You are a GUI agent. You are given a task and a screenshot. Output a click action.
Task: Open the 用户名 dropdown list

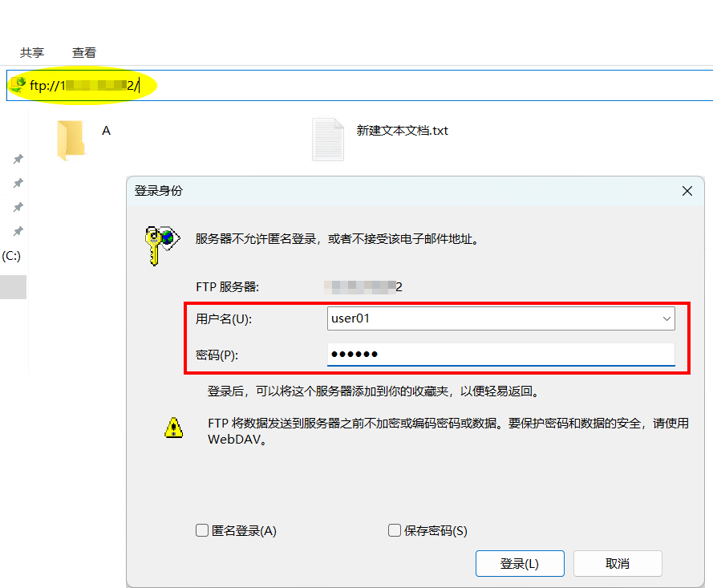(x=667, y=318)
